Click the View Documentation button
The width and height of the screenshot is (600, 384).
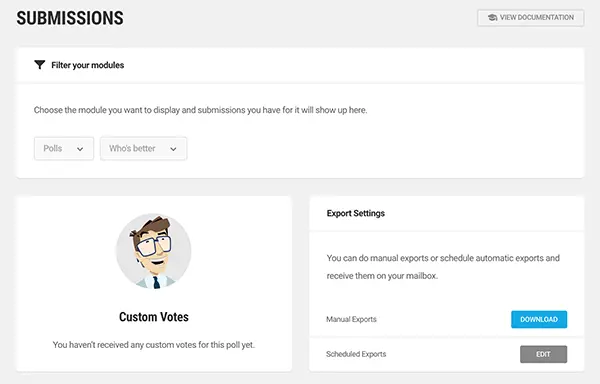click(530, 18)
